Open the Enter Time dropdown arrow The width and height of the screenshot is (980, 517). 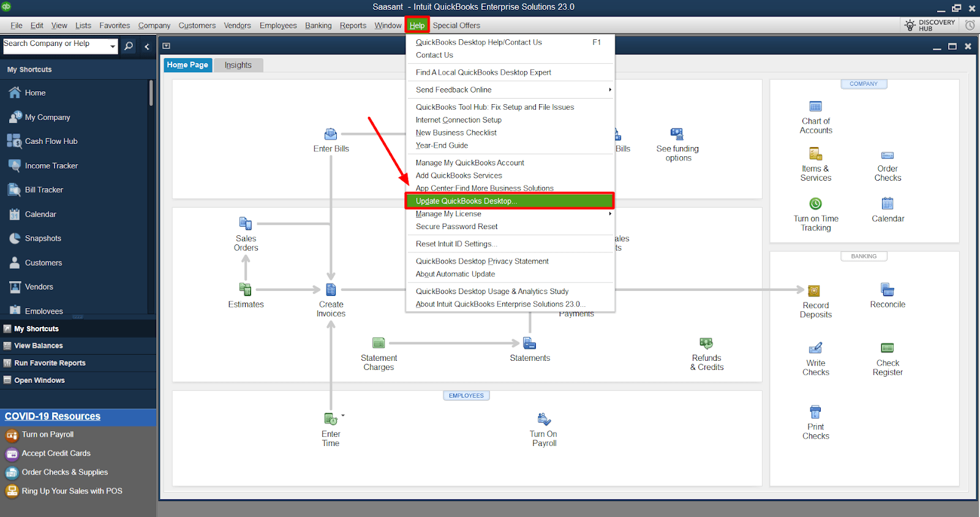[x=343, y=415]
